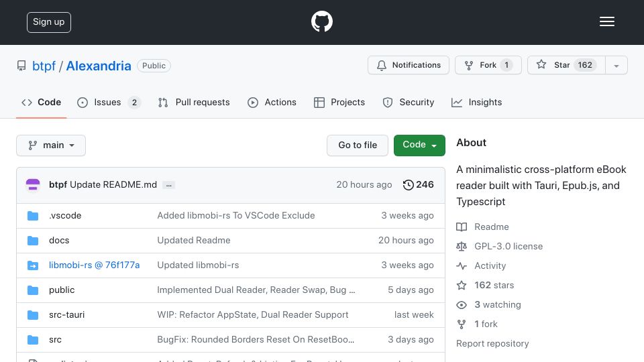Click the src folder icon
The width and height of the screenshot is (644, 362).
[33, 340]
